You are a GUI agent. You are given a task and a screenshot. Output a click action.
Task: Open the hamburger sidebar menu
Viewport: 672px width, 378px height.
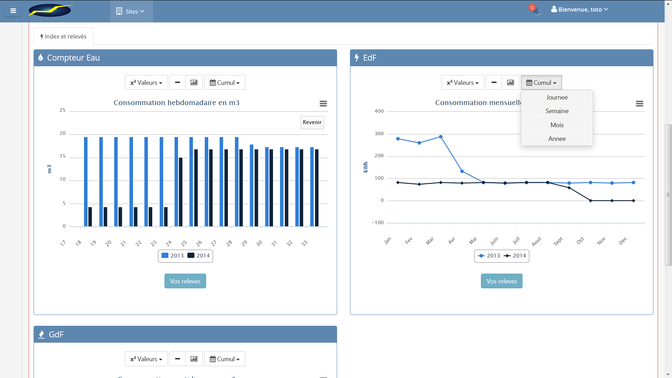coord(13,11)
